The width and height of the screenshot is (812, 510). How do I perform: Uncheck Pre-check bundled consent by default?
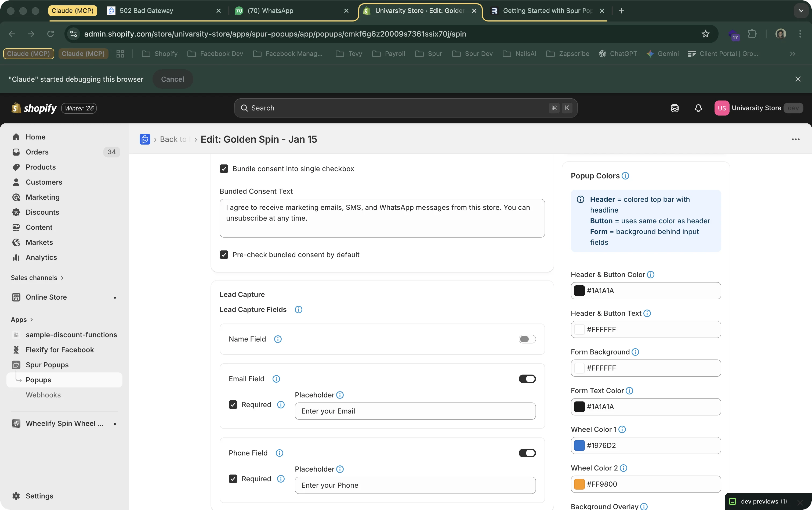pyautogui.click(x=224, y=255)
